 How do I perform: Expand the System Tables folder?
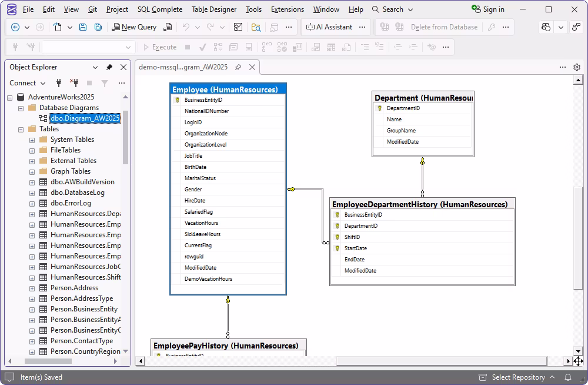pos(32,140)
